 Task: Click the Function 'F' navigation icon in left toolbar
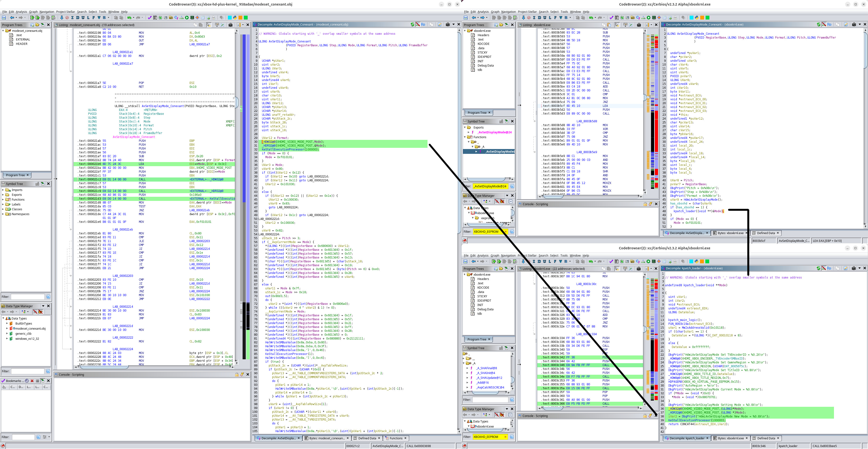[93, 18]
